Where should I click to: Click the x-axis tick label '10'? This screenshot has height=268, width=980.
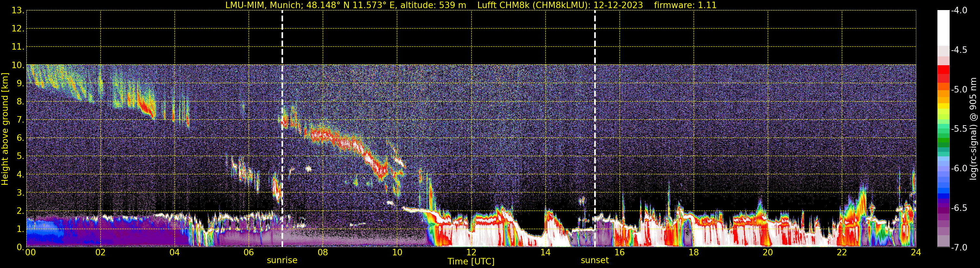pyautogui.click(x=397, y=252)
